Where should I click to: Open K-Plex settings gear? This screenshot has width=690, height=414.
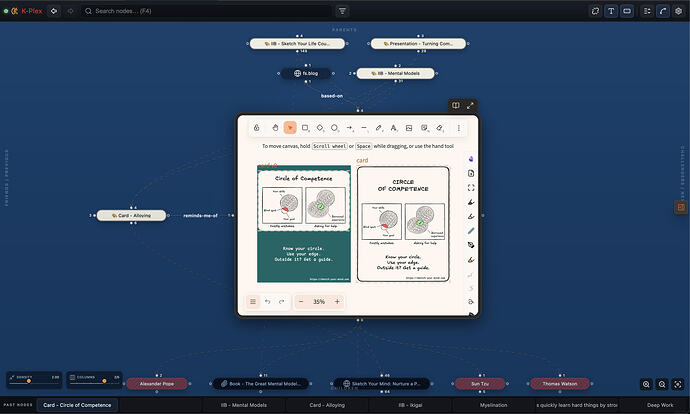click(679, 11)
